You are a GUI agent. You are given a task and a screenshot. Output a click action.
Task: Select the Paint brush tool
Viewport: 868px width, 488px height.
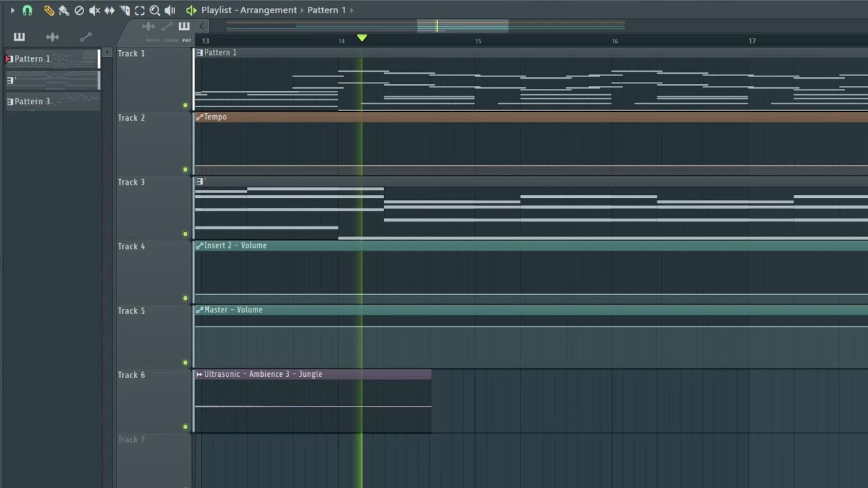(64, 10)
